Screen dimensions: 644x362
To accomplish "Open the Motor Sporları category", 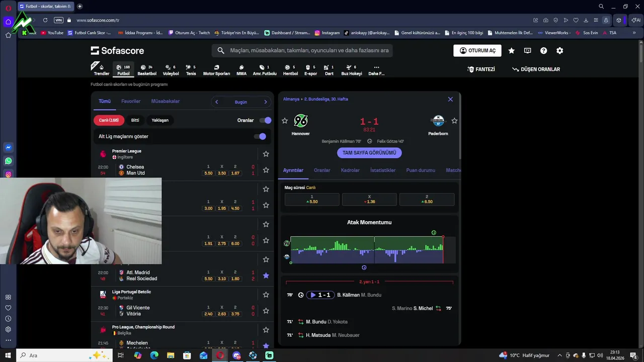I will (x=216, y=69).
